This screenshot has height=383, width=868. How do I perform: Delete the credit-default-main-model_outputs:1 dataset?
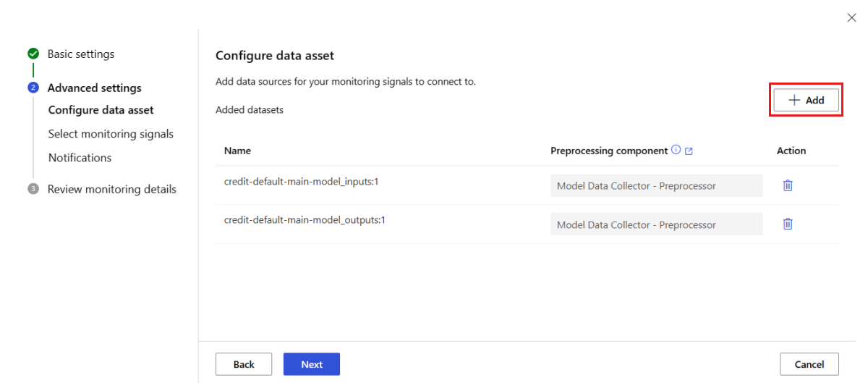[x=788, y=224]
